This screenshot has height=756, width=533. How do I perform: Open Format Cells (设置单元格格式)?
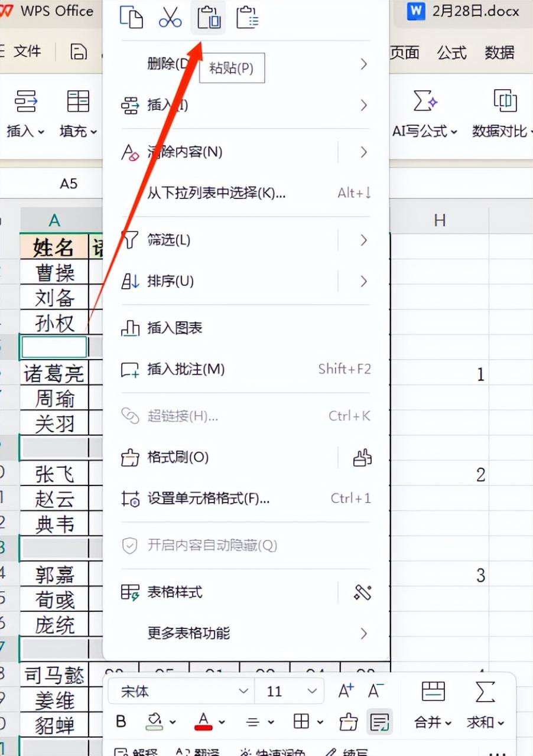click(x=245, y=498)
